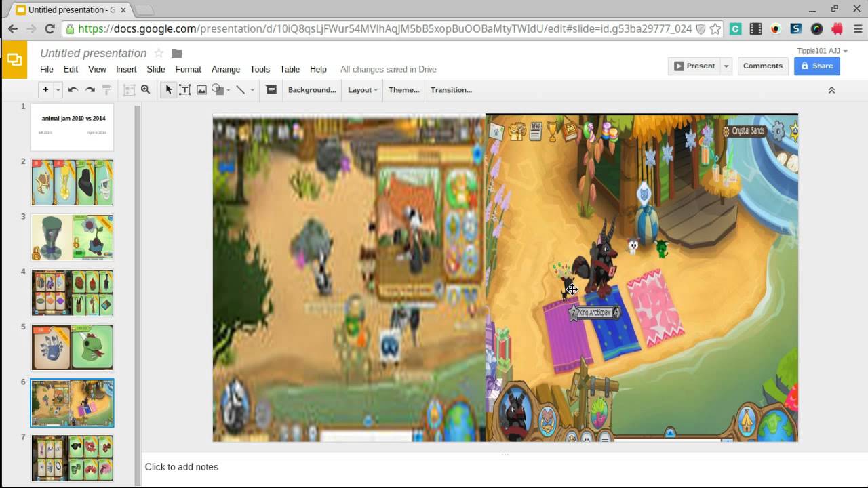Select slide 3 thumbnail
The image size is (868, 488).
[x=72, y=237]
